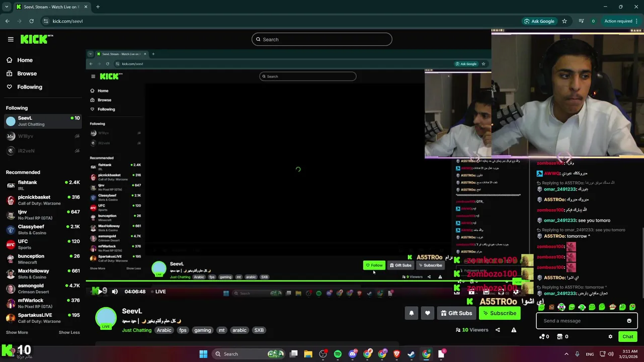Open the Chrome tab search dropdown
Screen dimensions: 644x362
click(6, 7)
